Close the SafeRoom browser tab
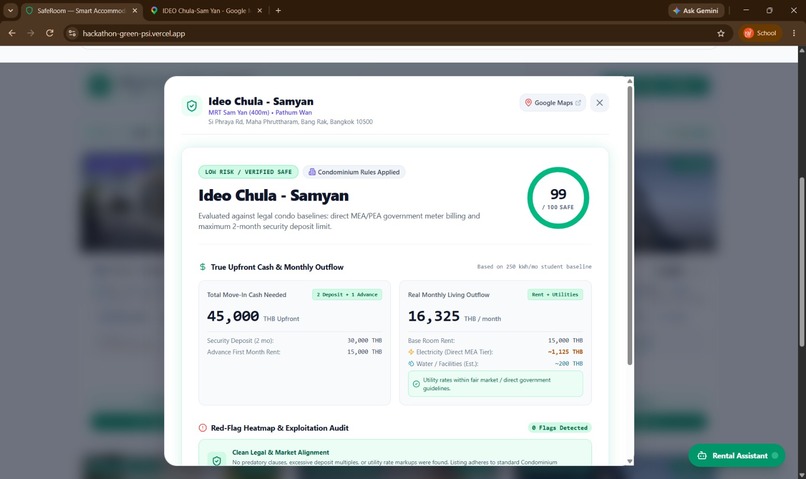The width and height of the screenshot is (806, 479). [135, 10]
